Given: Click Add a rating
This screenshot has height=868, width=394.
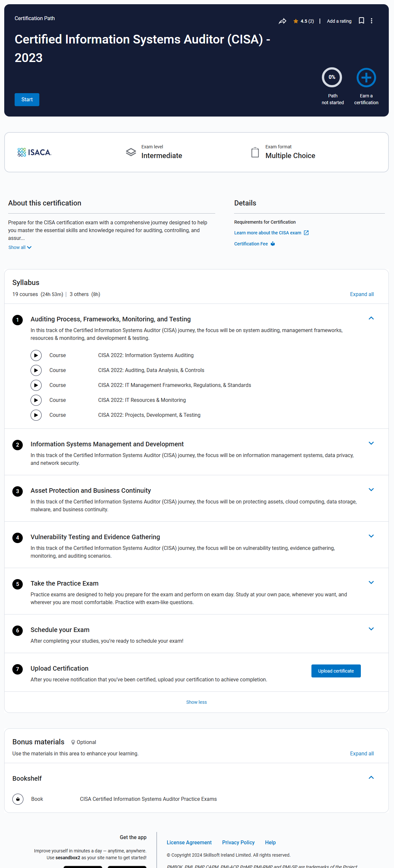Looking at the screenshot, I should click(339, 21).
